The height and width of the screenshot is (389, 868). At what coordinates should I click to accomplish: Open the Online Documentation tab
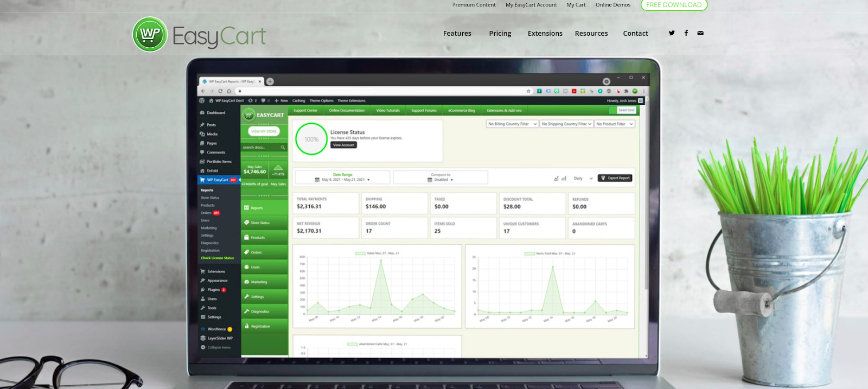[x=347, y=110]
